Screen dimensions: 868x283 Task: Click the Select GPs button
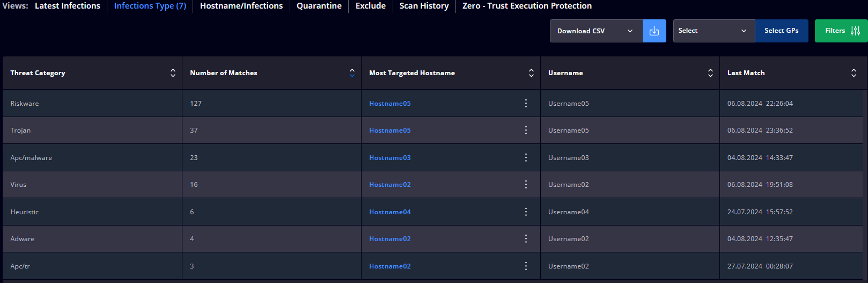tap(781, 31)
